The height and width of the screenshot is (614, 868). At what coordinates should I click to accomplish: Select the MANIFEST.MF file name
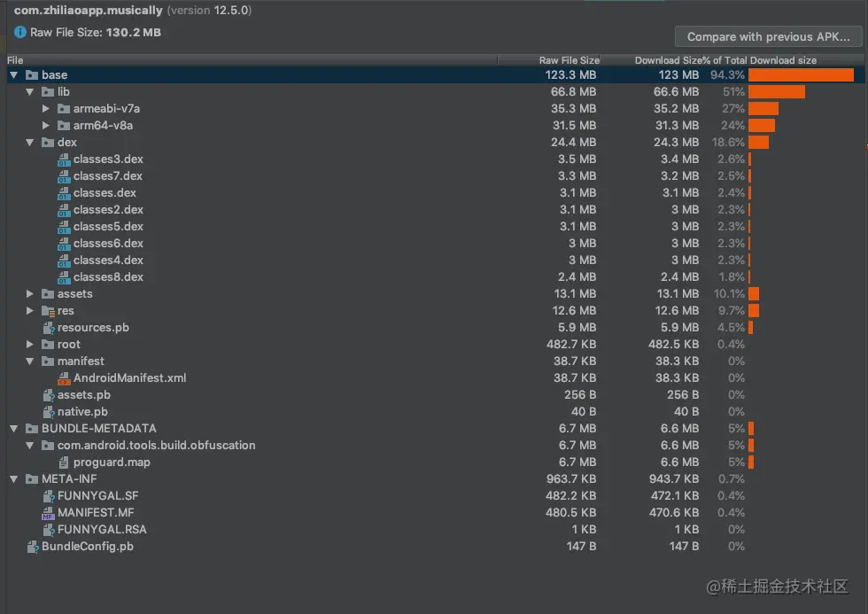96,513
